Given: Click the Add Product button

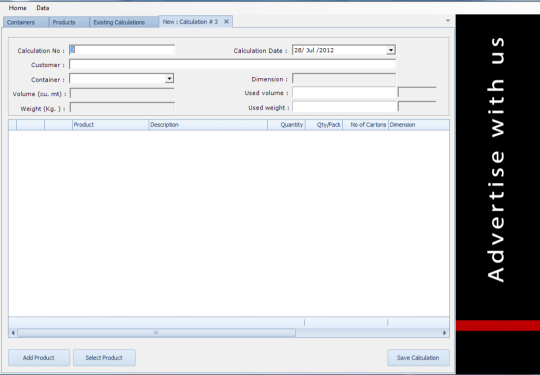Looking at the screenshot, I should (39, 358).
